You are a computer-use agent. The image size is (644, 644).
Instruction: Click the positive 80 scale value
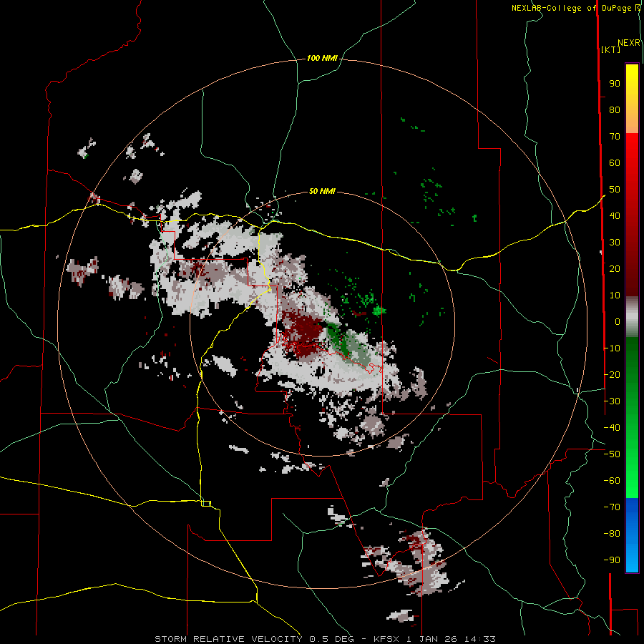(x=615, y=110)
